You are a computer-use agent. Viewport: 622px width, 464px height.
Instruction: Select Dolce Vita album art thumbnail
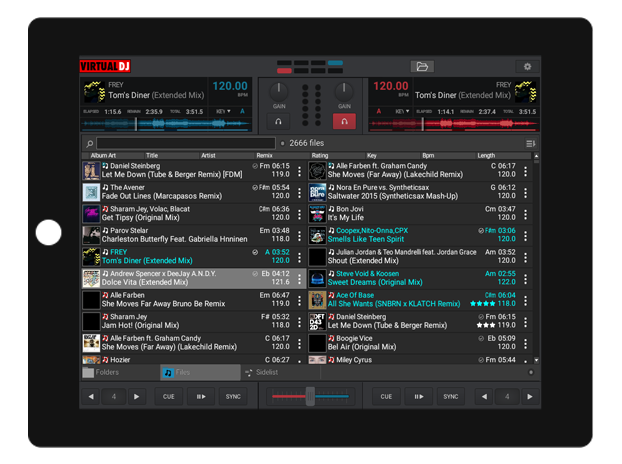91,278
